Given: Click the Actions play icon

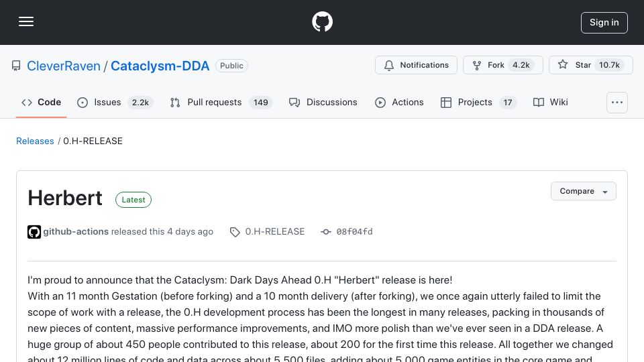Looking at the screenshot, I should click(x=380, y=103).
